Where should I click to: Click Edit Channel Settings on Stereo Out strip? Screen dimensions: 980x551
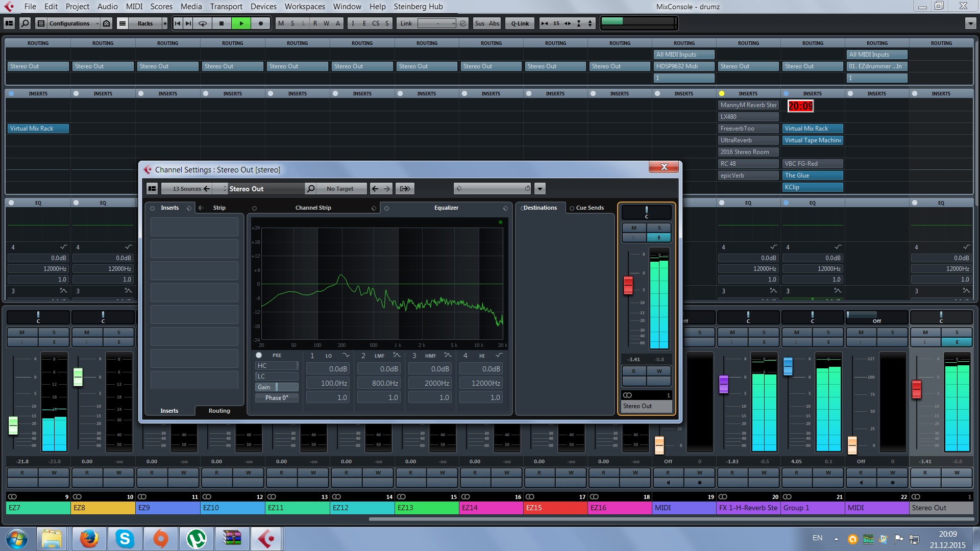957,342
